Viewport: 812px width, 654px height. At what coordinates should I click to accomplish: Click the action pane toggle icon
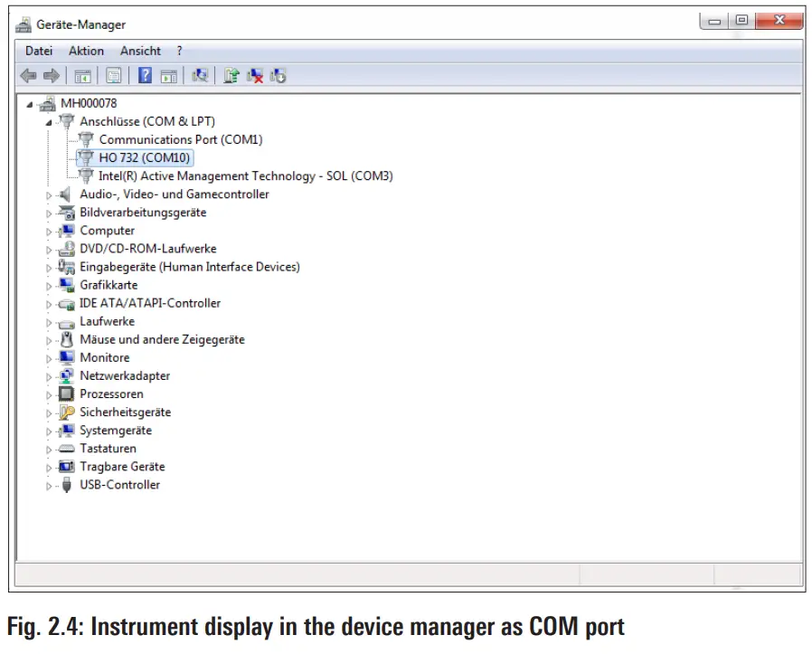point(169,75)
